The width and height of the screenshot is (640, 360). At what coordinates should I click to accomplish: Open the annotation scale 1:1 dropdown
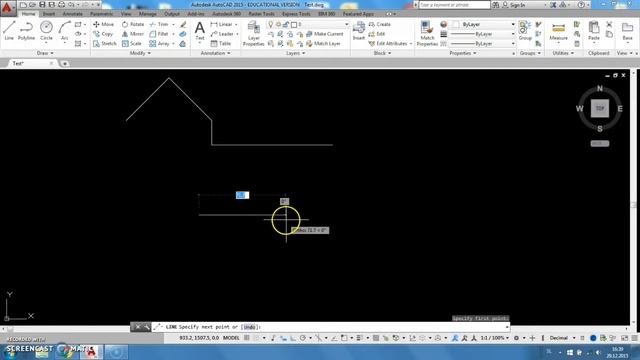click(x=495, y=338)
